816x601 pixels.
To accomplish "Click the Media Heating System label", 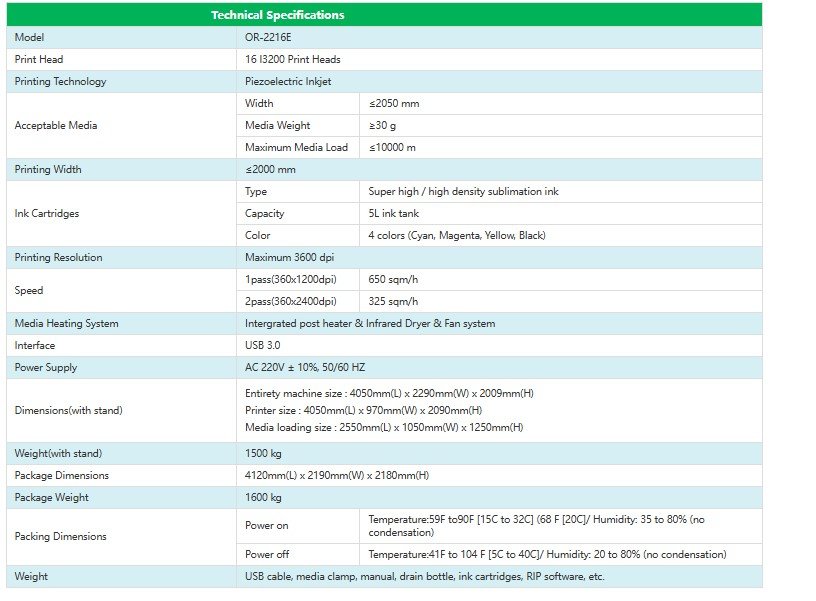I will (66, 323).
